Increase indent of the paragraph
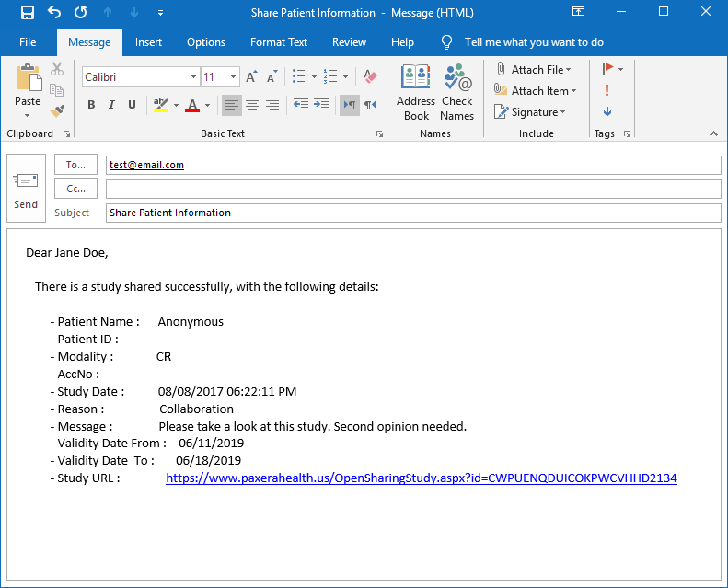Screen dimensions: 728x588 pyautogui.click(x=320, y=105)
